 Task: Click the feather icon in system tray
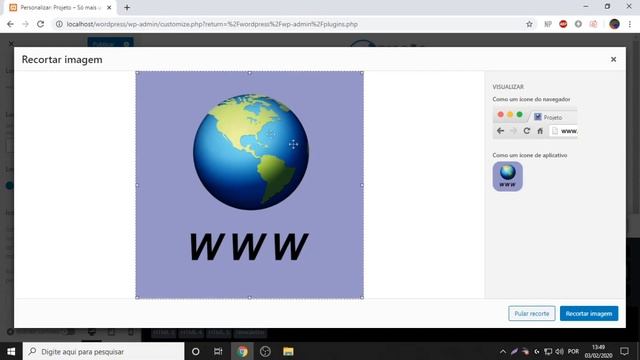(514, 351)
